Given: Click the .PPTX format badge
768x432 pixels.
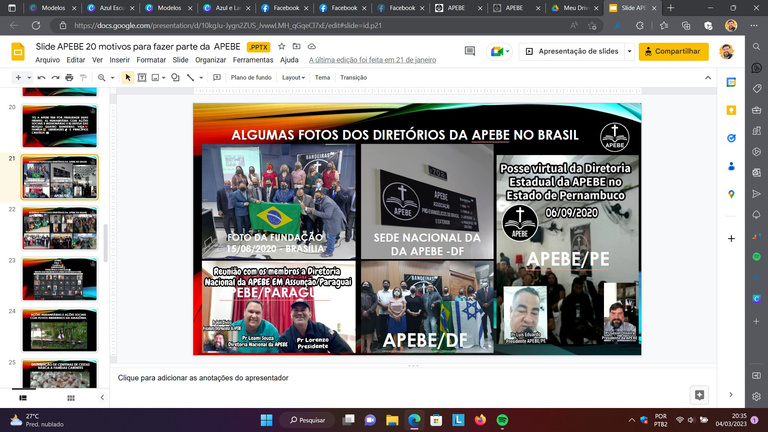Looking at the screenshot, I should 258,47.
